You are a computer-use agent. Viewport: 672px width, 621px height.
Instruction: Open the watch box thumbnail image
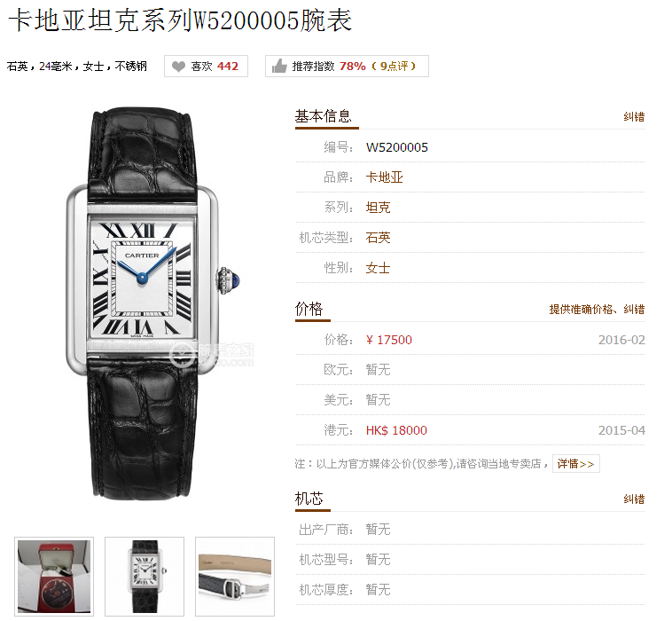click(54, 577)
